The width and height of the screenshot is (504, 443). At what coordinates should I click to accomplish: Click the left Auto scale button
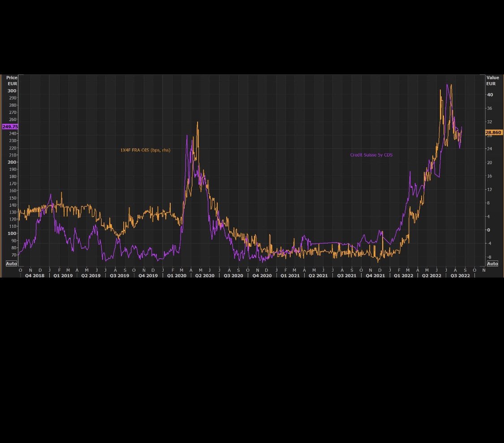(11, 264)
